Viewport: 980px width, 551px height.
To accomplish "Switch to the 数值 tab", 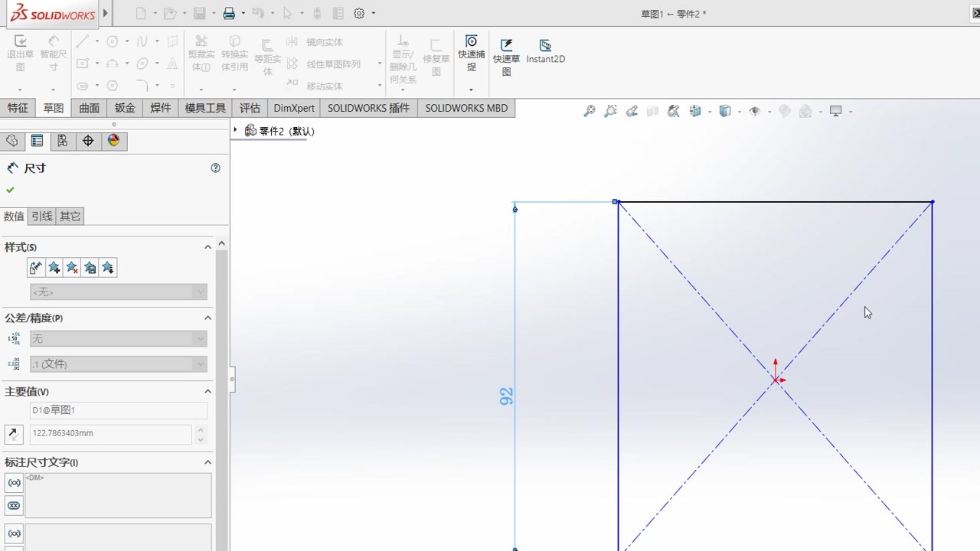I will [15, 217].
